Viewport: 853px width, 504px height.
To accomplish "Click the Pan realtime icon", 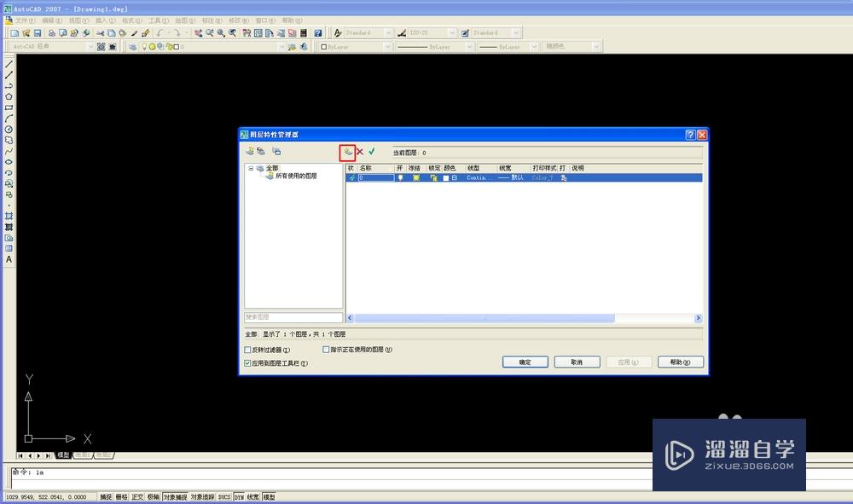I will coord(198,33).
